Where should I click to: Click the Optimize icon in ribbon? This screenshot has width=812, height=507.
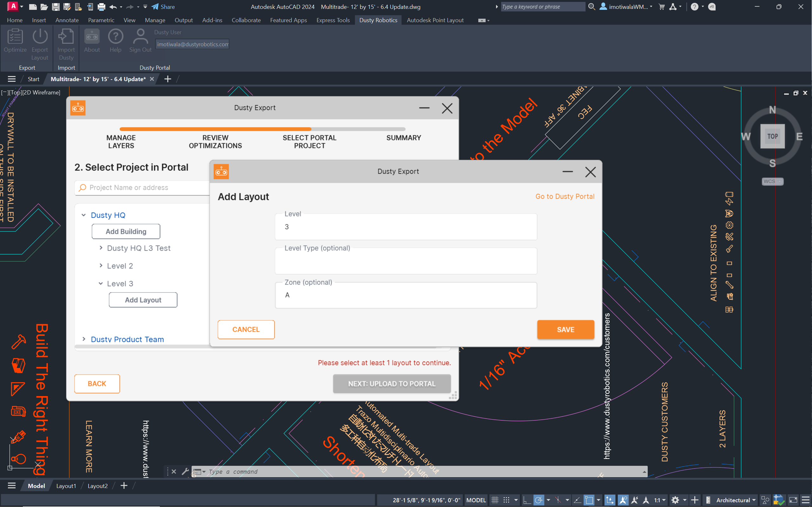click(15, 36)
